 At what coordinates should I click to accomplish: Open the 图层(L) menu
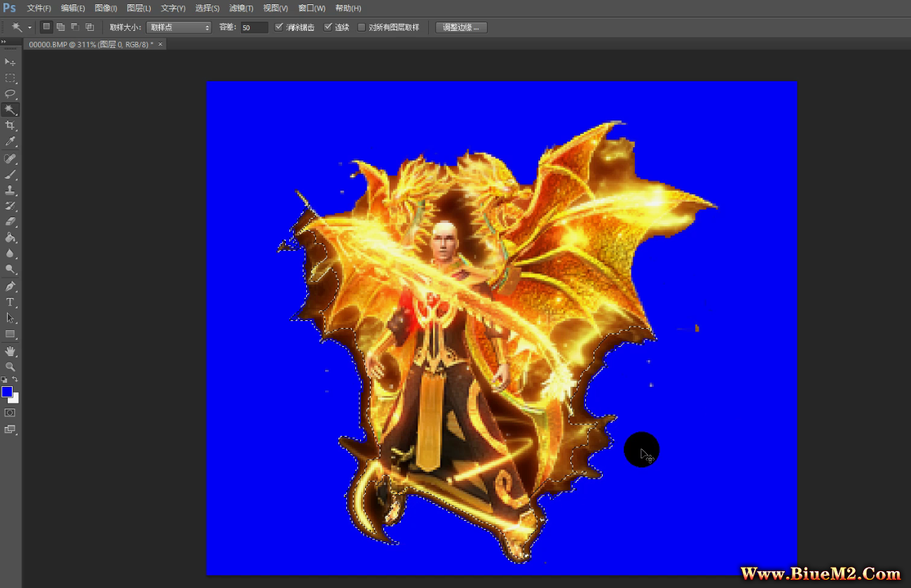click(x=139, y=8)
